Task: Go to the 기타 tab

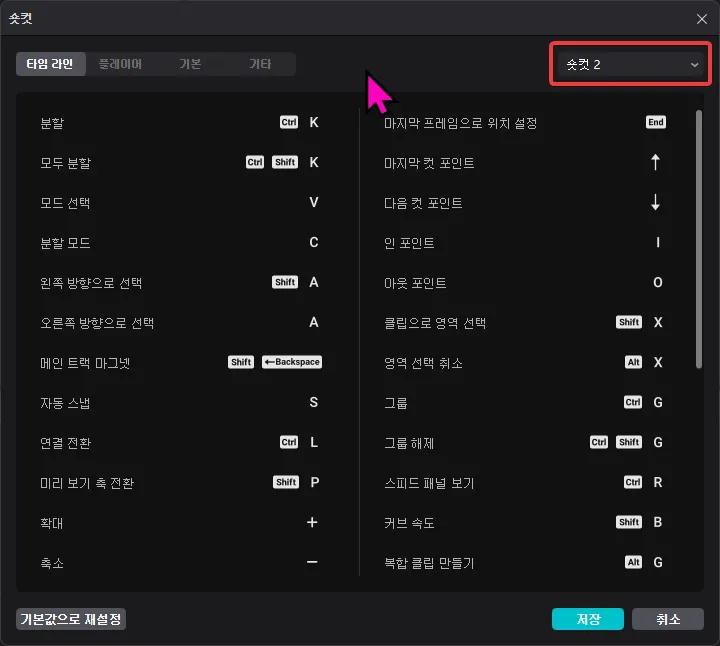Action: (x=260, y=64)
